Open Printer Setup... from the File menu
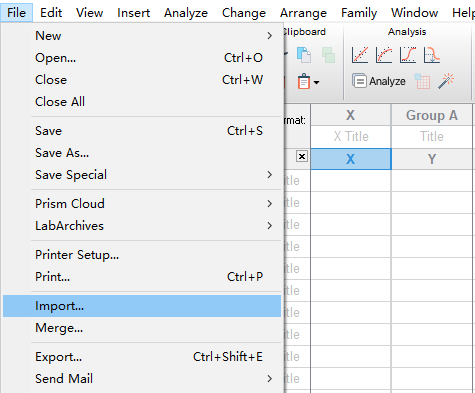Screen dimensions: 475x393 (142, 255)
